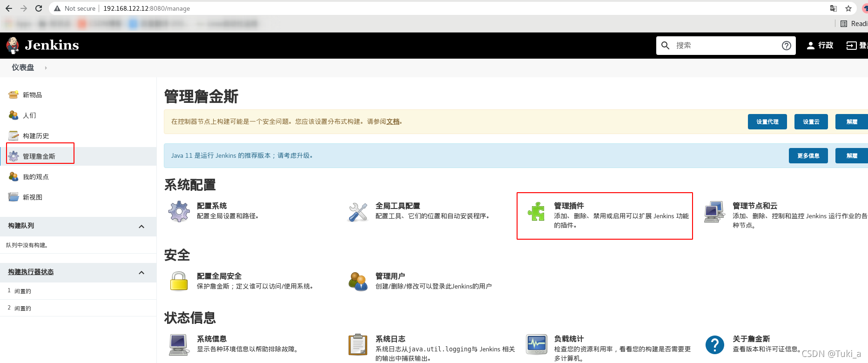Open the 管理用户 title link
The width and height of the screenshot is (868, 363).
(x=390, y=276)
